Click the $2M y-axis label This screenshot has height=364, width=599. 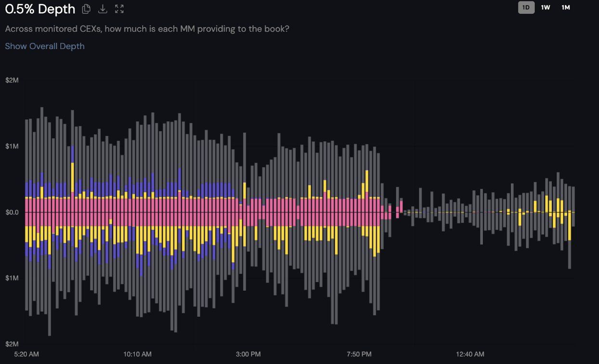[x=12, y=80]
